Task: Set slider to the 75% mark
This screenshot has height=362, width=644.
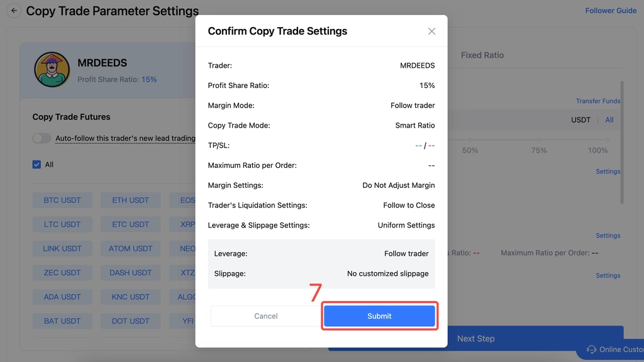Action: 538,140
